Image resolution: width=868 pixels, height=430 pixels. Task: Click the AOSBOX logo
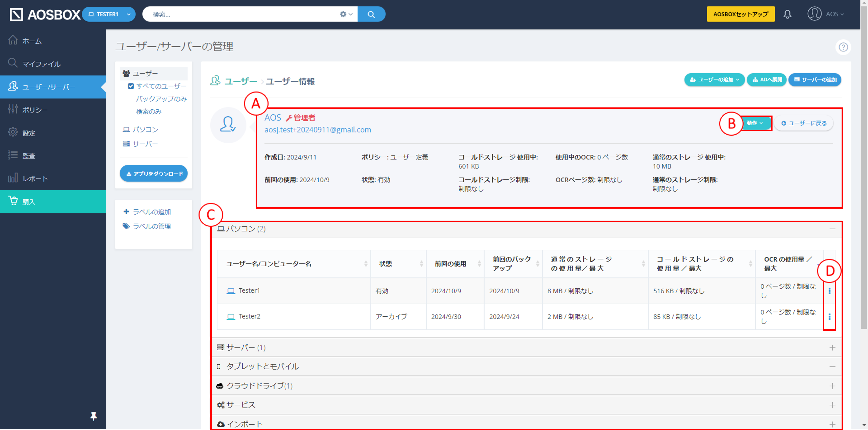[x=45, y=14]
